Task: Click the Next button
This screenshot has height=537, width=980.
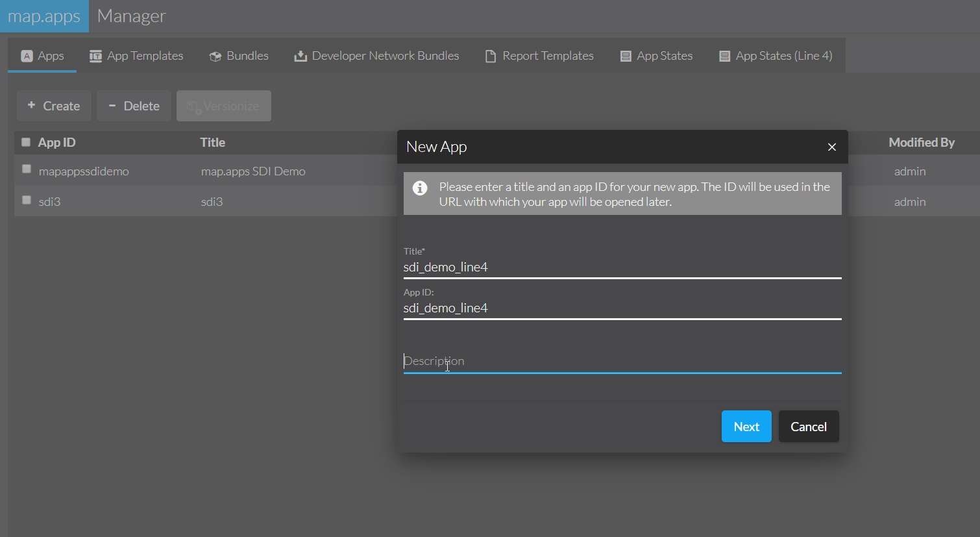Action: pos(746,426)
